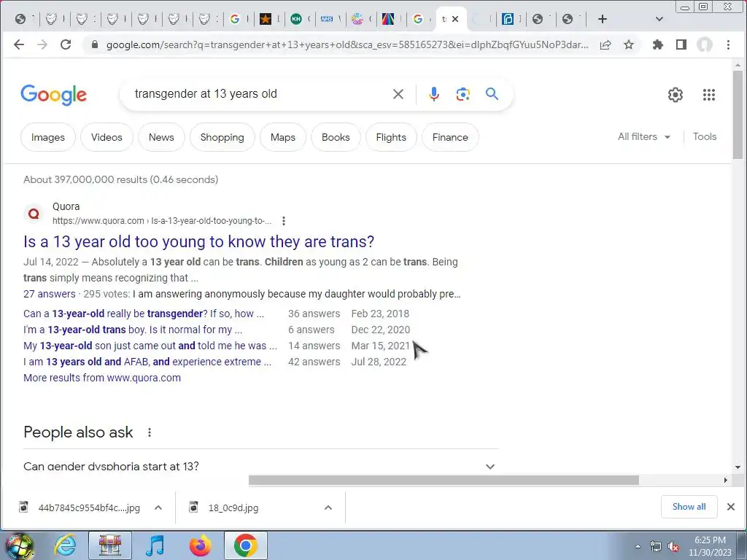Switch to News results

point(161,137)
